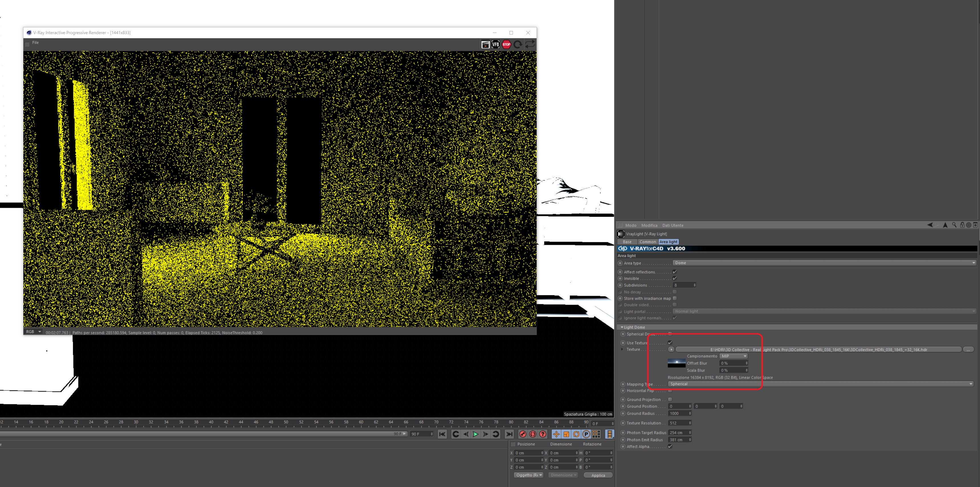Jump to the timeline start
The width and height of the screenshot is (980, 487).
(442, 434)
